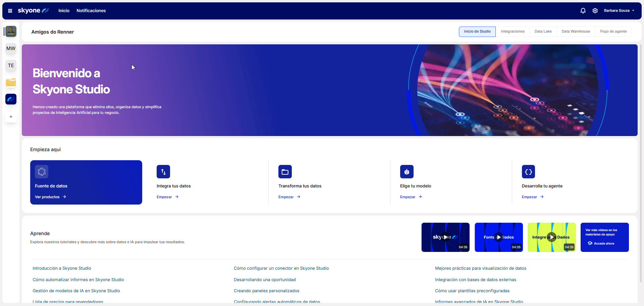Expand the Barbara Souza user menu
This screenshot has width=644, height=306.
619,11
